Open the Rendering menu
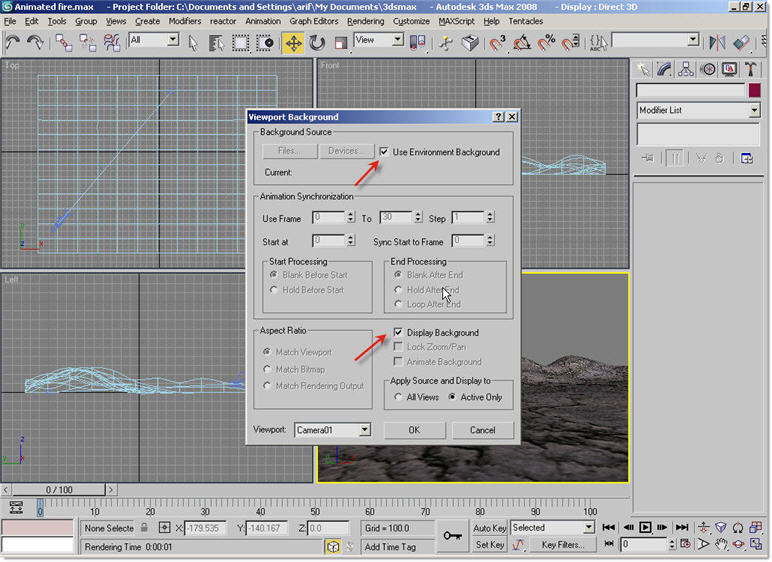Screen dimensions: 772x562 tap(365, 21)
